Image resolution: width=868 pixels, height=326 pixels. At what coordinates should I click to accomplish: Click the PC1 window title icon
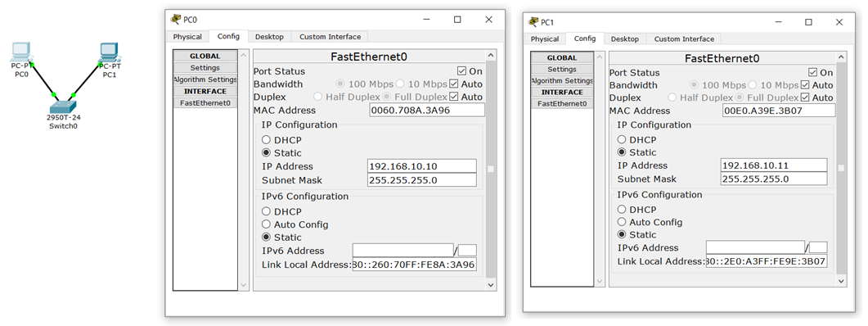pos(533,21)
